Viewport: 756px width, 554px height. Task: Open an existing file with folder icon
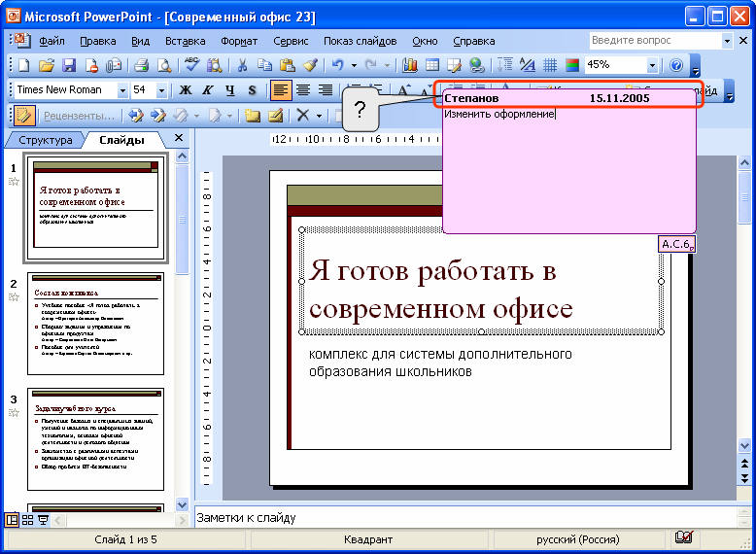point(47,65)
